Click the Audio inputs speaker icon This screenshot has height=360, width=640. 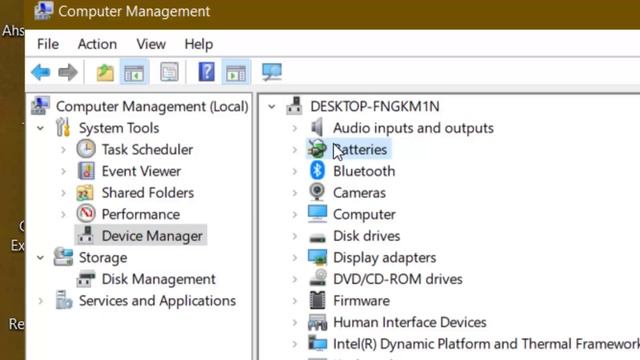[x=317, y=127]
